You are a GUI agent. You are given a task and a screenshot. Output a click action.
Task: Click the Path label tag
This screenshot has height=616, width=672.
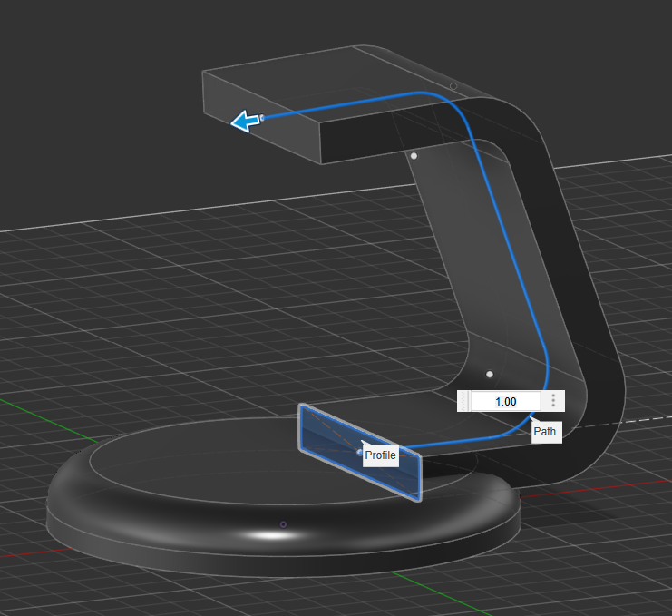click(x=544, y=432)
